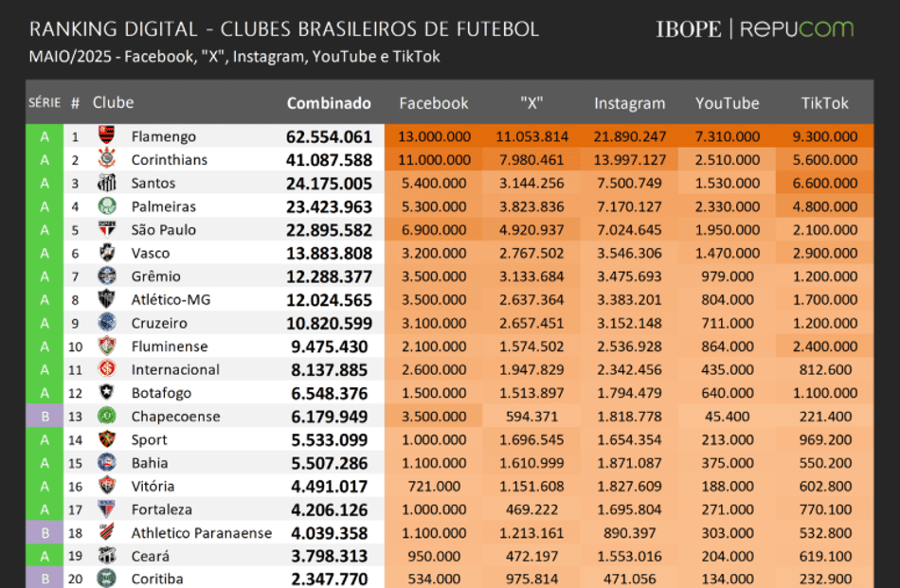Image resolution: width=900 pixels, height=588 pixels.
Task: Click the Vasco club crest
Action: coord(107,253)
